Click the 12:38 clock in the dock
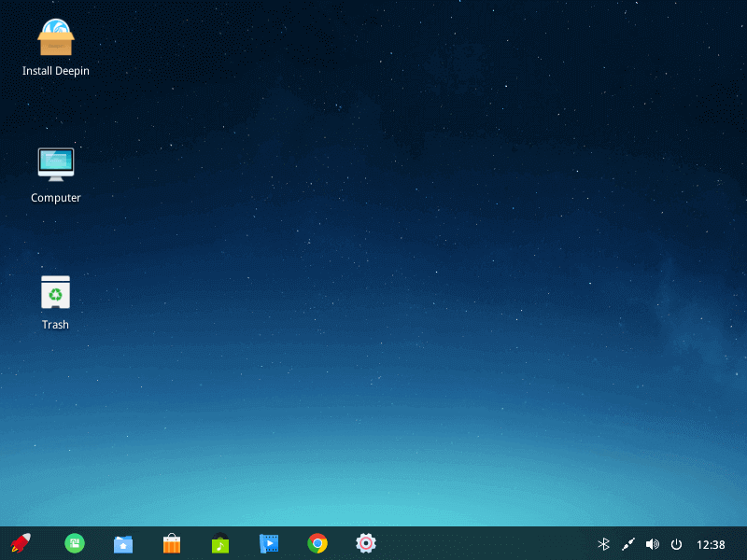This screenshot has height=560, width=747. click(x=711, y=544)
